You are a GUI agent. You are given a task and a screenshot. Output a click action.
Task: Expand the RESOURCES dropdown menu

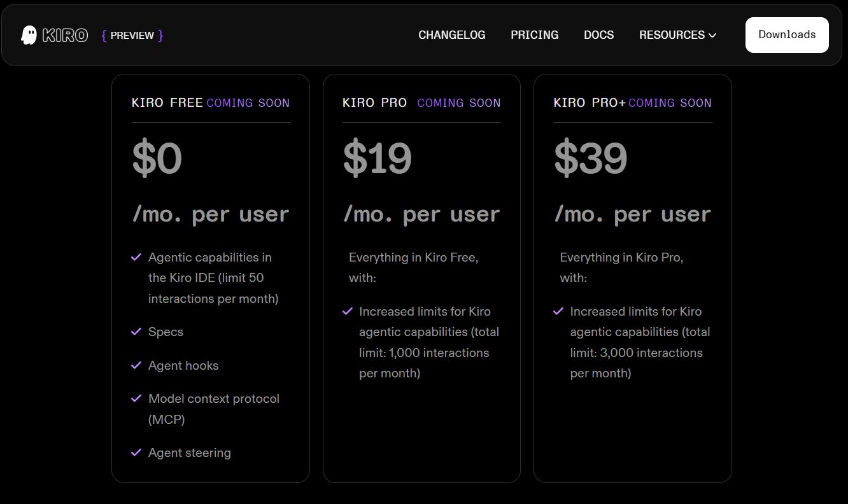pyautogui.click(x=677, y=35)
